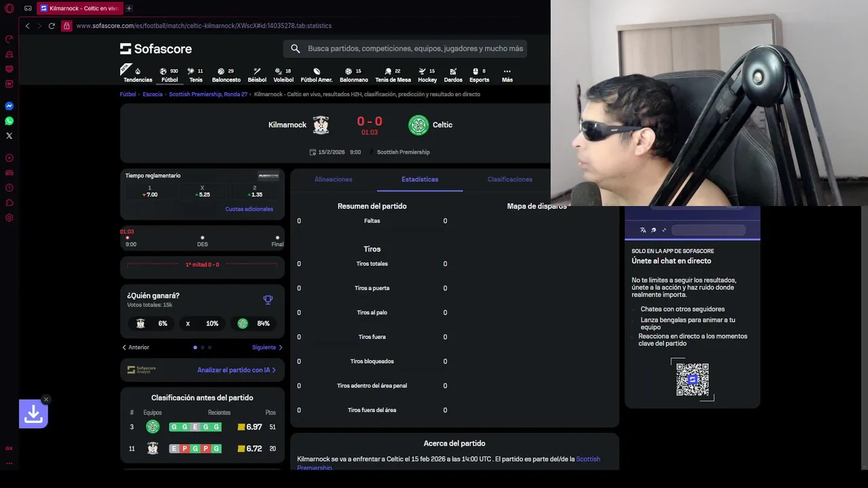
Task: Click the Kilmarnock crest in the standings table
Action: (x=153, y=449)
